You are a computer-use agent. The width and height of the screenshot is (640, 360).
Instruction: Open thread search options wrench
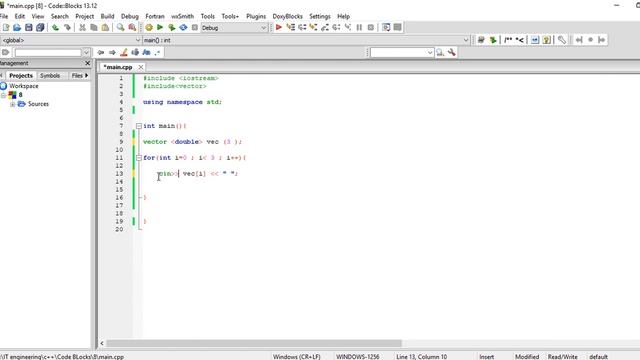click(451, 52)
